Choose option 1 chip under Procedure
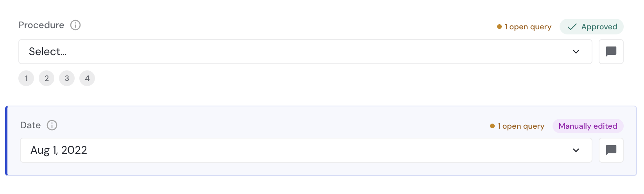This screenshot has width=644, height=194. click(x=26, y=78)
